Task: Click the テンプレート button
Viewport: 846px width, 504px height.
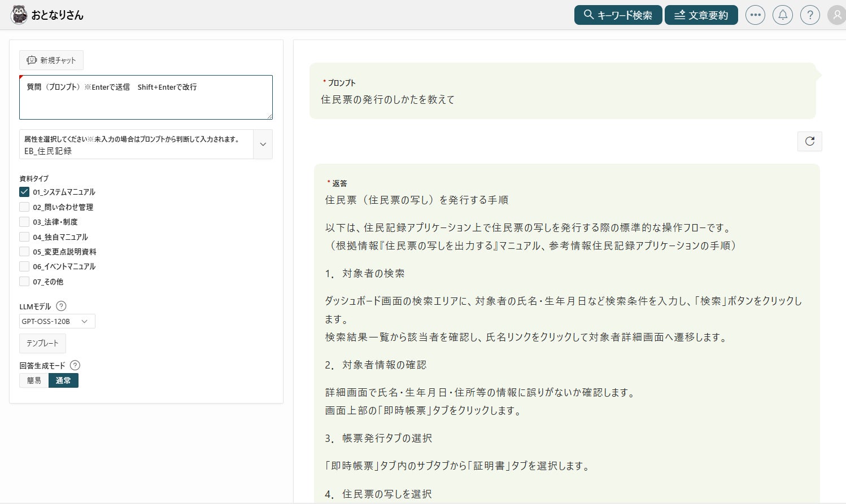Action: [x=42, y=343]
